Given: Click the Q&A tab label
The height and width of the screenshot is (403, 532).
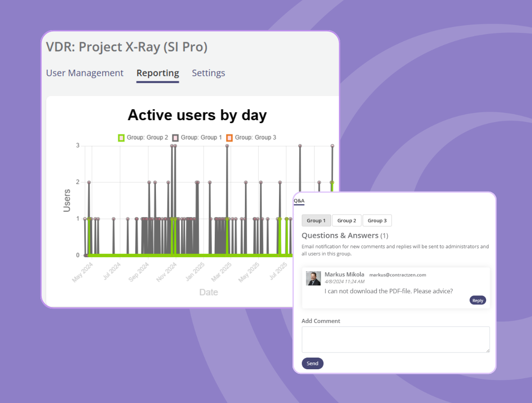Looking at the screenshot, I should tap(299, 201).
